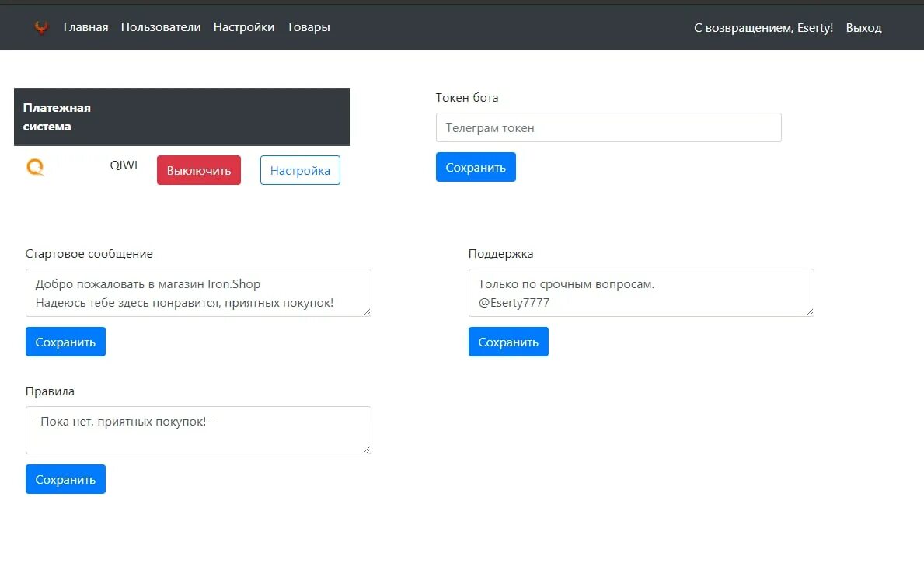The height and width of the screenshot is (577, 924).
Task: Open the Главная nav item
Action: pyautogui.click(x=86, y=27)
